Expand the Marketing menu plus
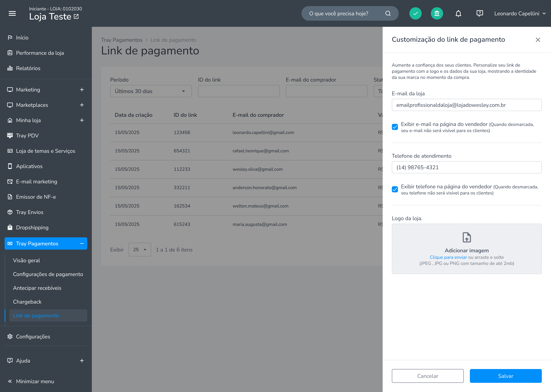This screenshot has height=392, width=551. 82,90
